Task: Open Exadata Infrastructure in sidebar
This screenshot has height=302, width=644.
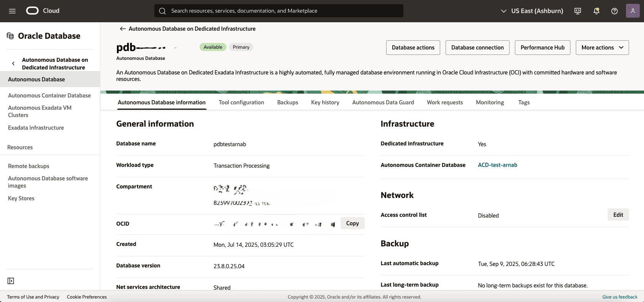Action: click(36, 128)
